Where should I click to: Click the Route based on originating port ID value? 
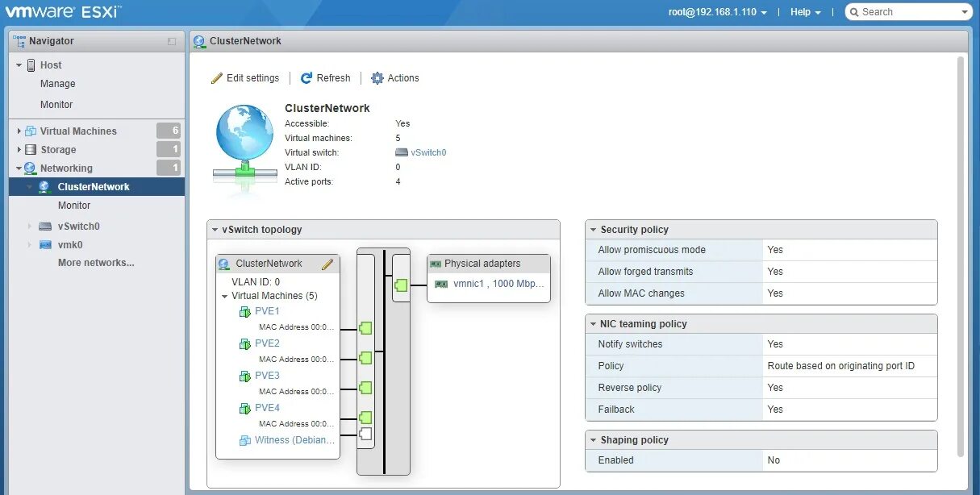[x=841, y=366]
